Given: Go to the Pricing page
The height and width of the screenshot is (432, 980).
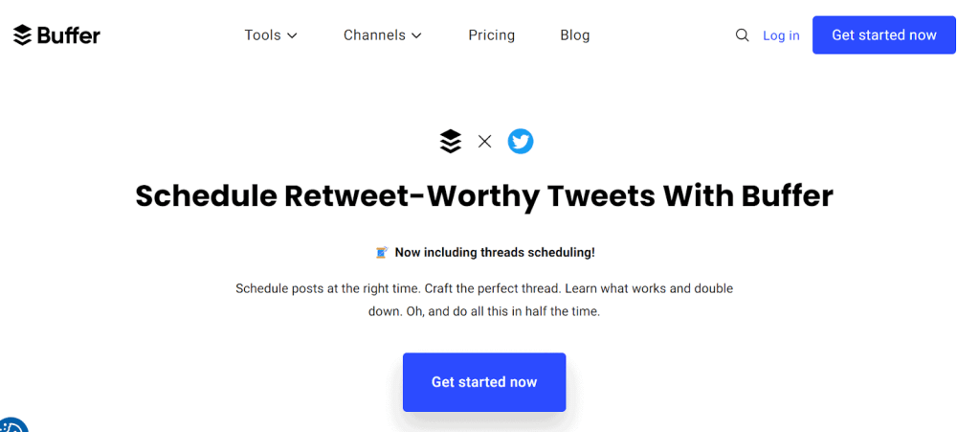Looking at the screenshot, I should click(492, 35).
